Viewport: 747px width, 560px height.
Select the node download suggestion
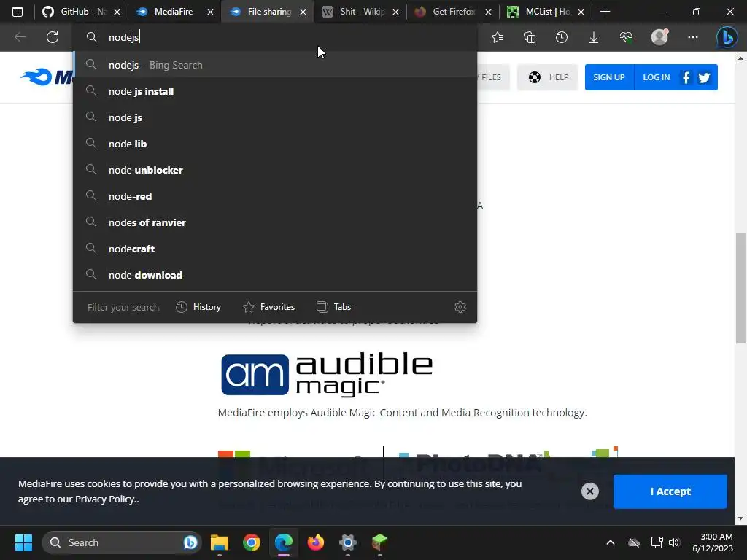[275, 274]
